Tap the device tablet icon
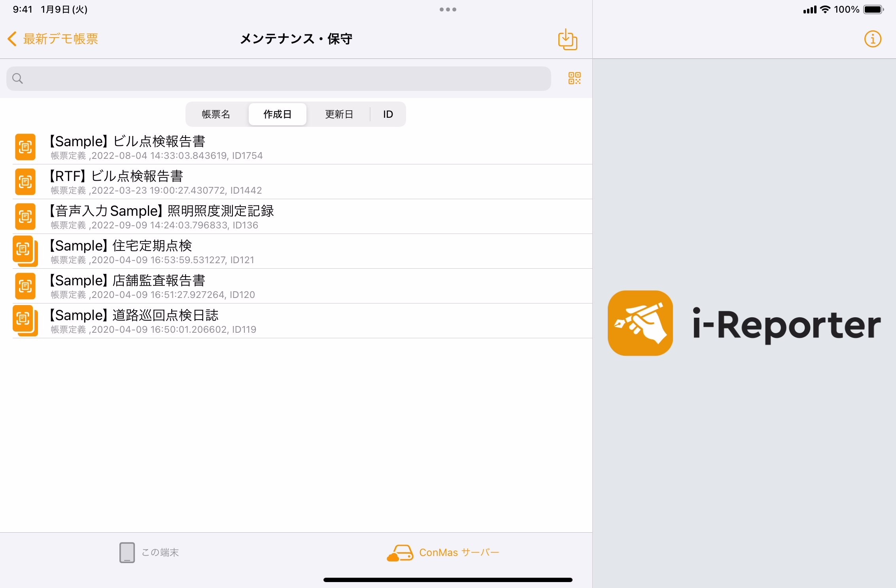 [127, 552]
